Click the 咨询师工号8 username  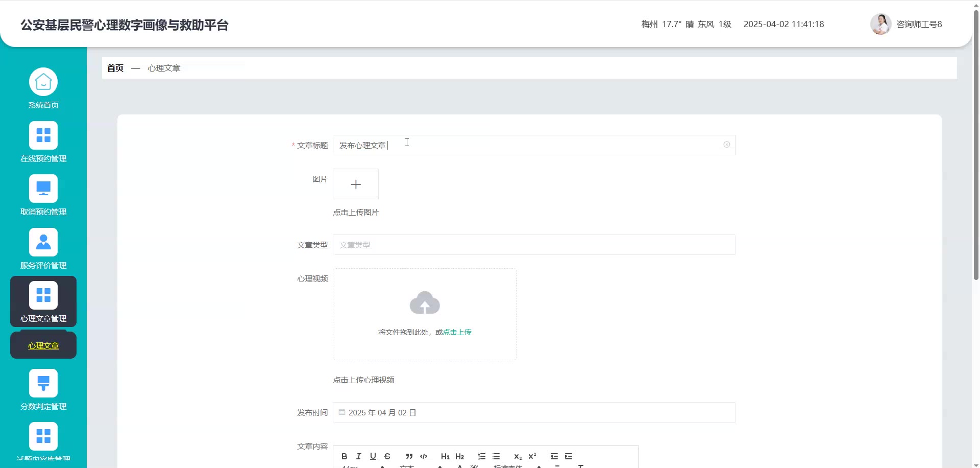919,24
